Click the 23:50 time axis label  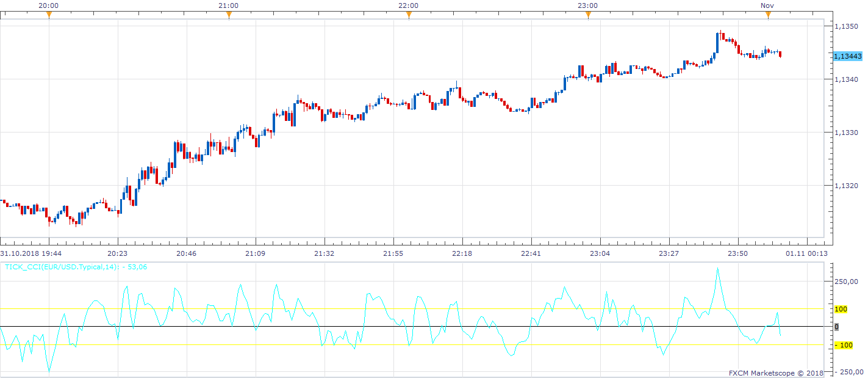pyautogui.click(x=738, y=253)
